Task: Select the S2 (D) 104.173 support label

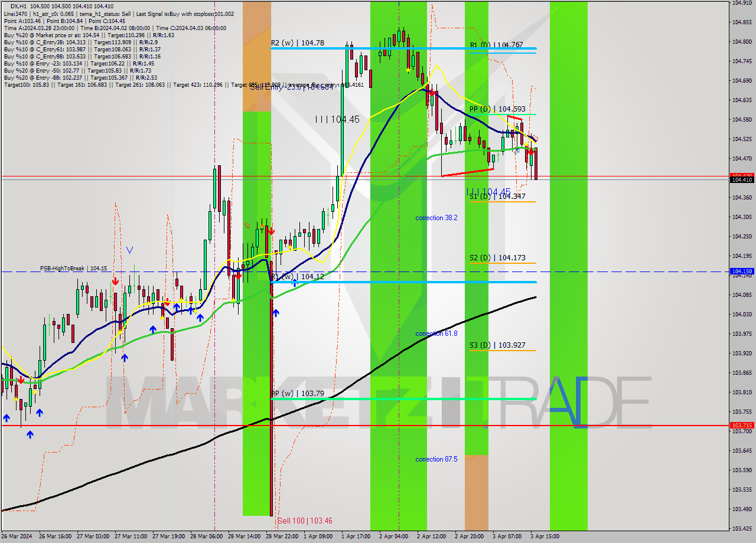Action: click(497, 258)
